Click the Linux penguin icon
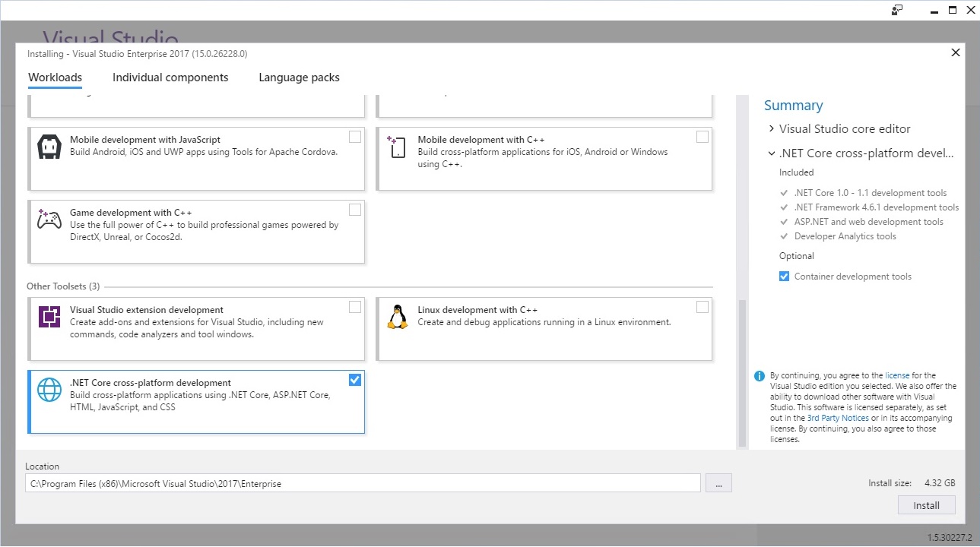Screen dimensions: 980x547 tap(397, 316)
